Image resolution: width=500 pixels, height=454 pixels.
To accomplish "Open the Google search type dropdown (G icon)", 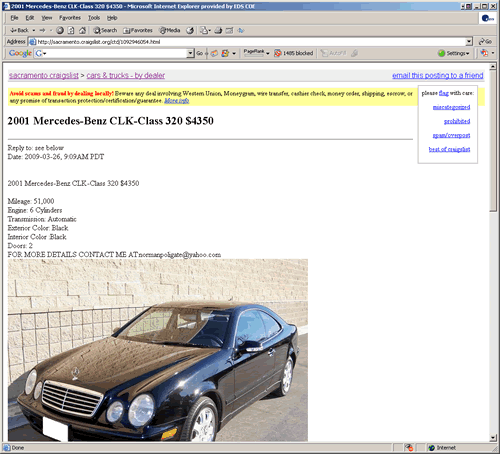I will pos(41,53).
